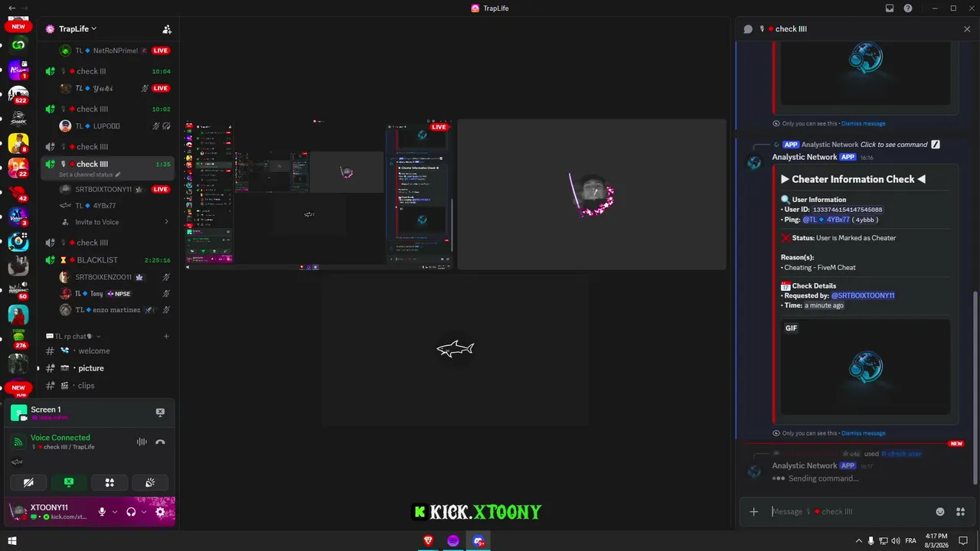Turn on camera in the voice panel
Viewport: 980px width, 551px height.
[x=28, y=482]
